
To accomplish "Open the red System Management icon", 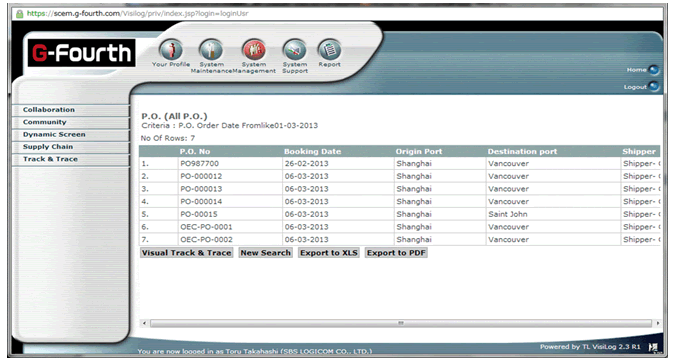I will point(254,50).
